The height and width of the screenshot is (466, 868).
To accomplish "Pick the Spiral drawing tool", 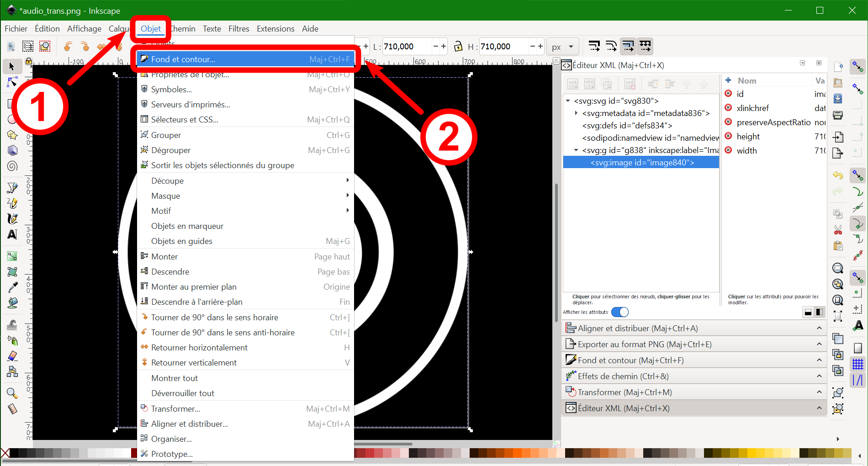I will pos(12,166).
